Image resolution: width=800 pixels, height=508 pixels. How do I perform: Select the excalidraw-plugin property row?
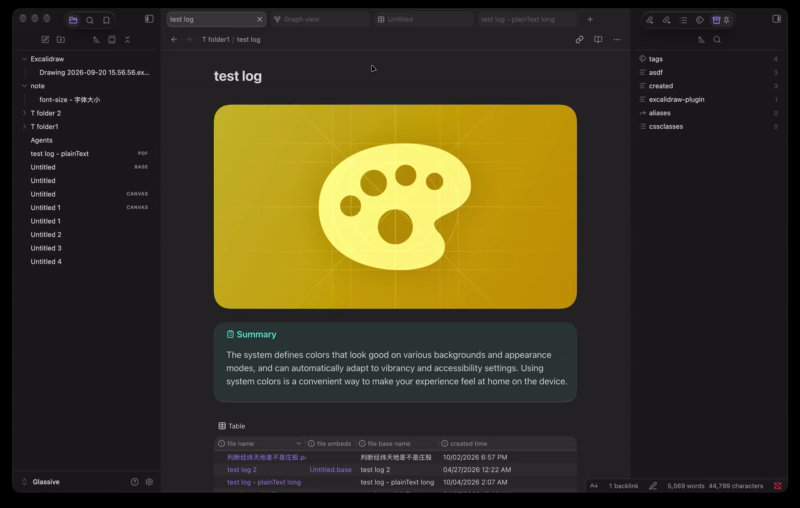click(709, 99)
